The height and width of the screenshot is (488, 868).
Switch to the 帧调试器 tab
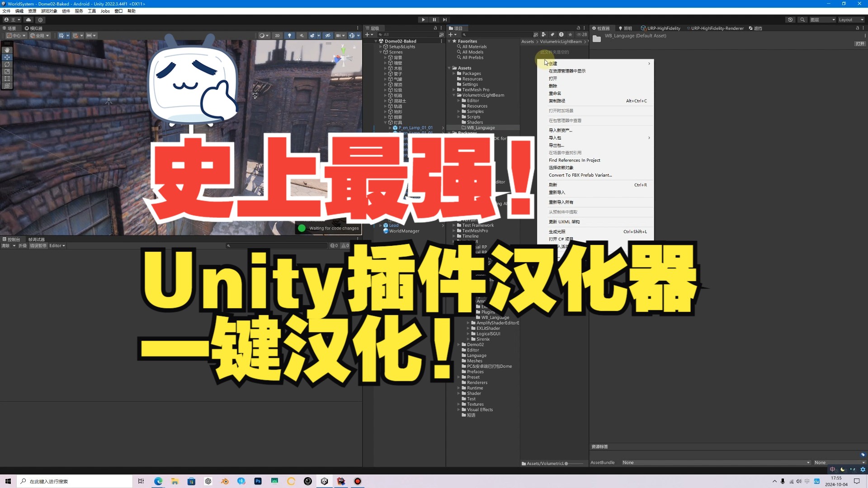[x=36, y=239]
